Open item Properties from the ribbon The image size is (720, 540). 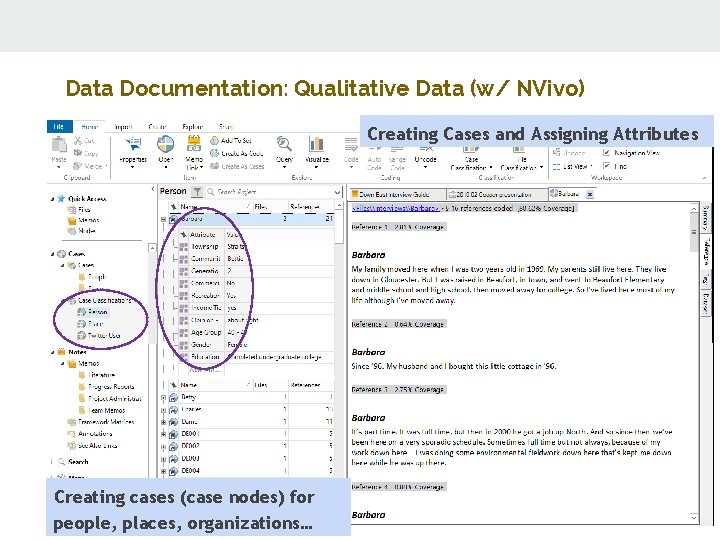tap(133, 151)
